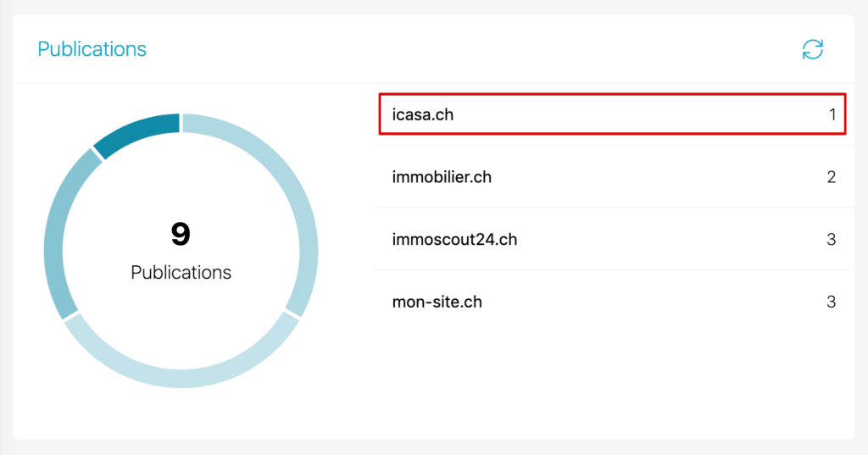This screenshot has height=455, width=868.
Task: Click the count 3 beside mon-site.ch
Action: pos(832,302)
